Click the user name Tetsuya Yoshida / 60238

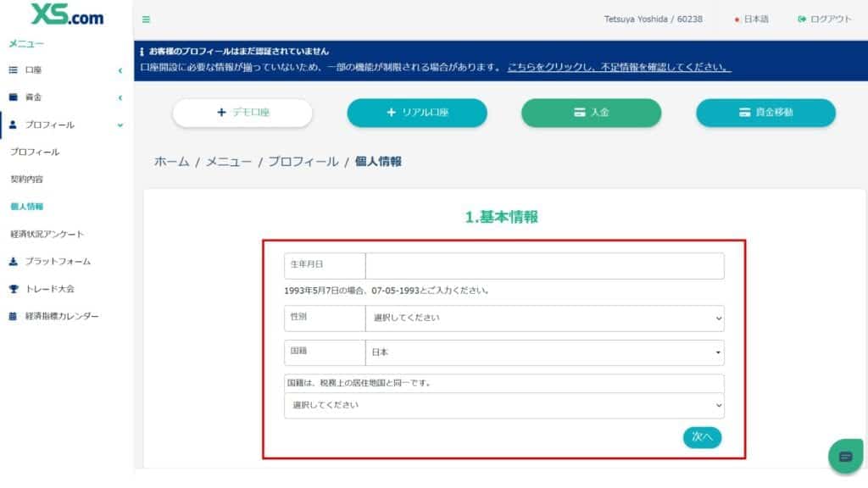point(654,19)
